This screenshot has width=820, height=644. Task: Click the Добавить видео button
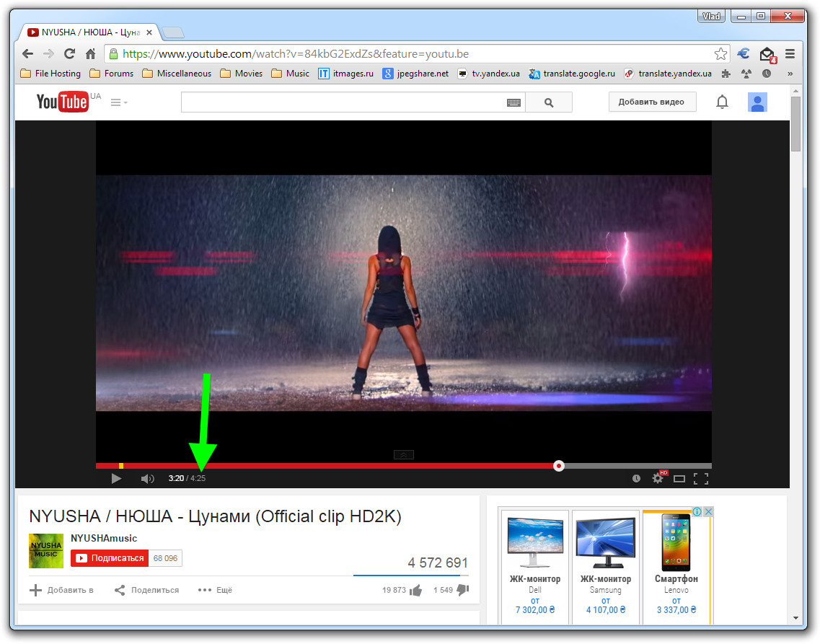coord(652,102)
